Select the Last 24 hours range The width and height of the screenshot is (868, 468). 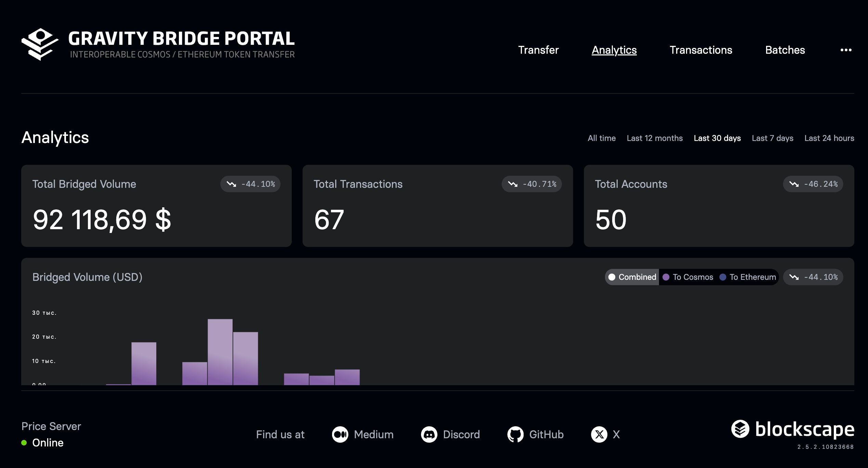tap(829, 138)
